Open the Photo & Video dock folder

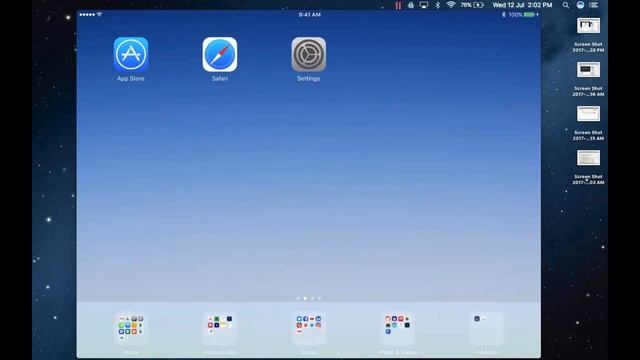click(x=398, y=329)
